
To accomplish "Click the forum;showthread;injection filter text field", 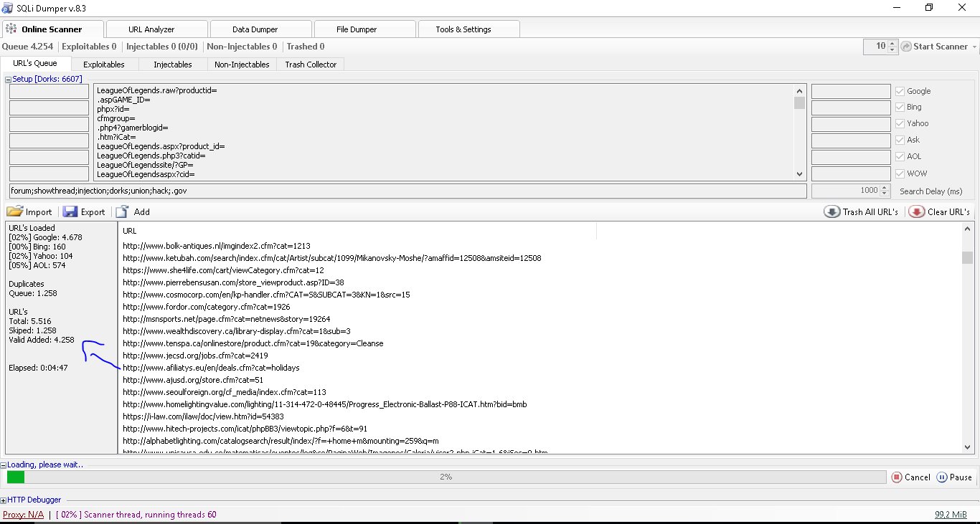I will point(407,191).
